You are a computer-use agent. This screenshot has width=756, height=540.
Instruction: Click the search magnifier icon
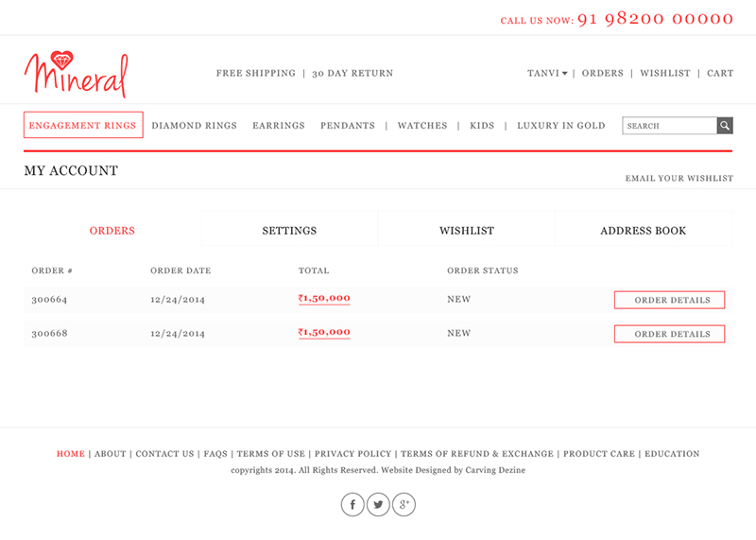[725, 126]
